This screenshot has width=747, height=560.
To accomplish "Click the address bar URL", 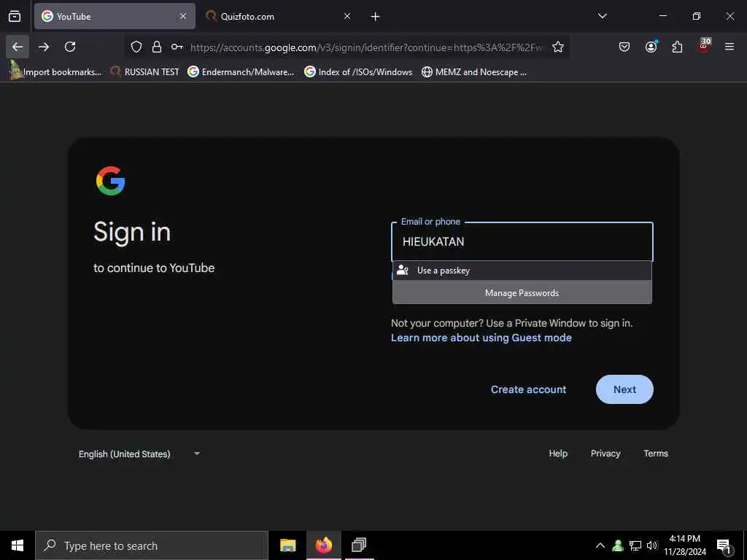I will tap(366, 47).
